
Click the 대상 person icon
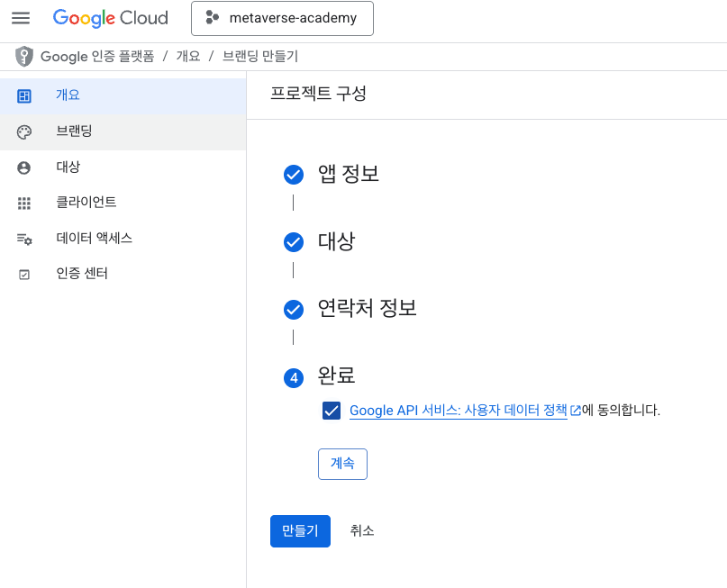[x=24, y=167]
